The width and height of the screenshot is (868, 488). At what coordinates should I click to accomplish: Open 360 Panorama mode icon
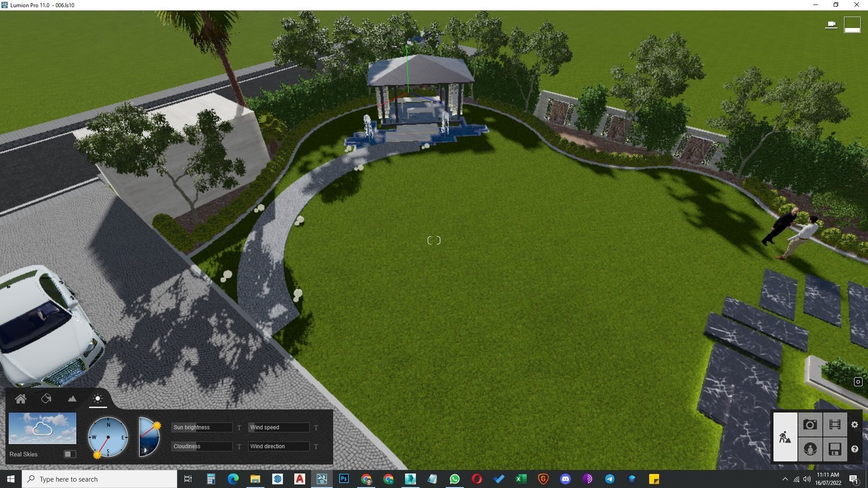coord(810,449)
